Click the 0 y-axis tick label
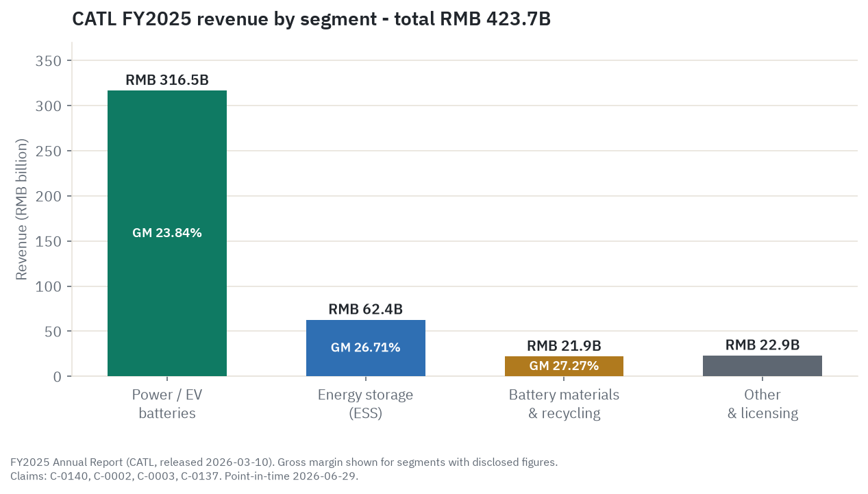The image size is (868, 494). click(x=58, y=377)
